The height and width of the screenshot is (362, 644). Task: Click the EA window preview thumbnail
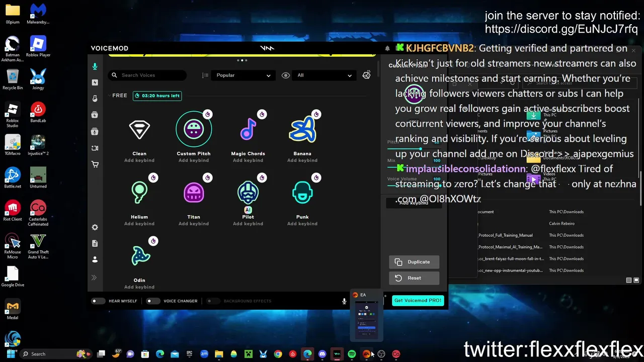(x=367, y=320)
